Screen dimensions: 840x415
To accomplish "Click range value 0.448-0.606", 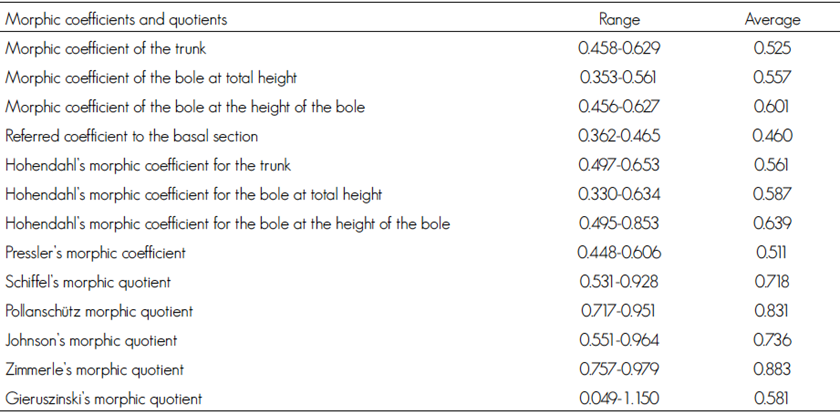I will 619,253.
